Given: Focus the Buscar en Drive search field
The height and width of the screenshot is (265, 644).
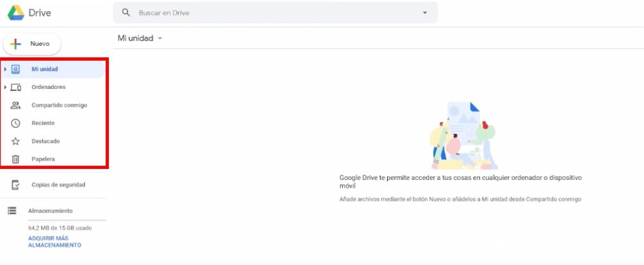Looking at the screenshot, I should point(270,13).
